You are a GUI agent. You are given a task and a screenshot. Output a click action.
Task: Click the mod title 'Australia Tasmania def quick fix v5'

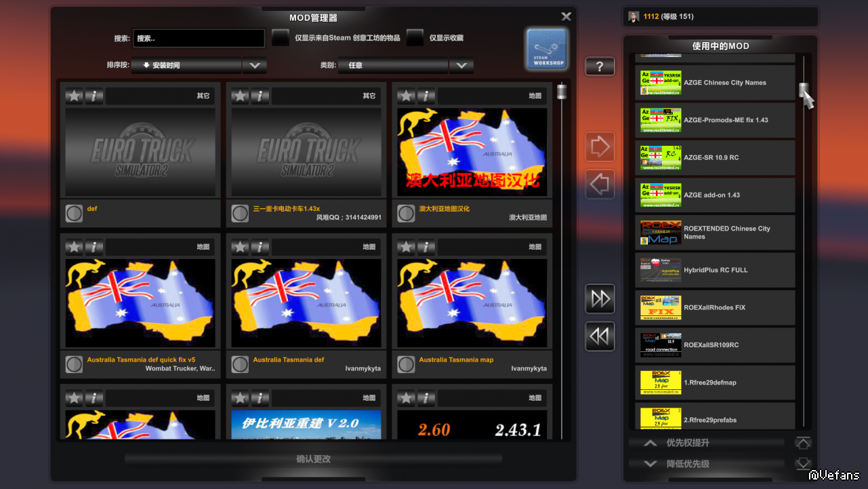(141, 360)
